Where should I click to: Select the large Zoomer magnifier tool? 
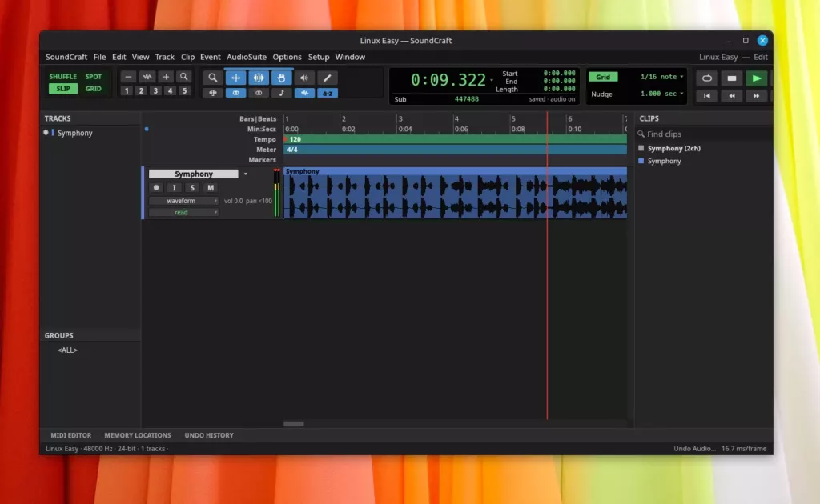pyautogui.click(x=212, y=78)
